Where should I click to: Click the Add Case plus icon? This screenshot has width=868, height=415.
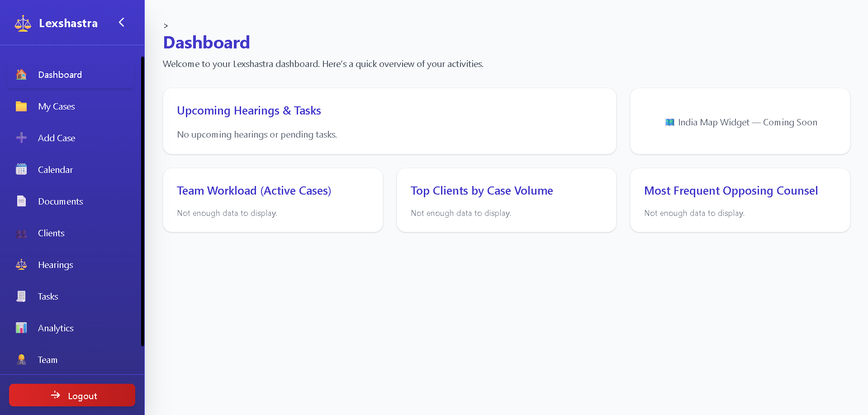click(x=21, y=138)
